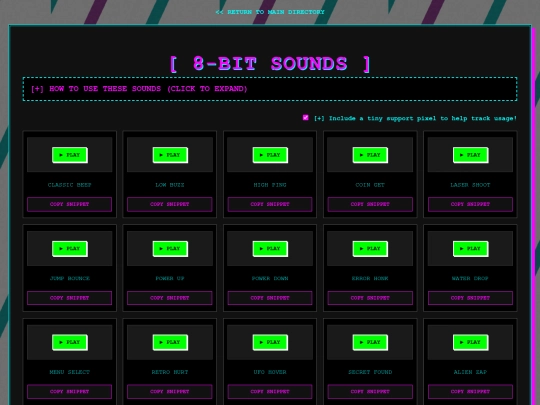
Task: Uncheck the support pixel tracking checkbox
Action: [305, 118]
